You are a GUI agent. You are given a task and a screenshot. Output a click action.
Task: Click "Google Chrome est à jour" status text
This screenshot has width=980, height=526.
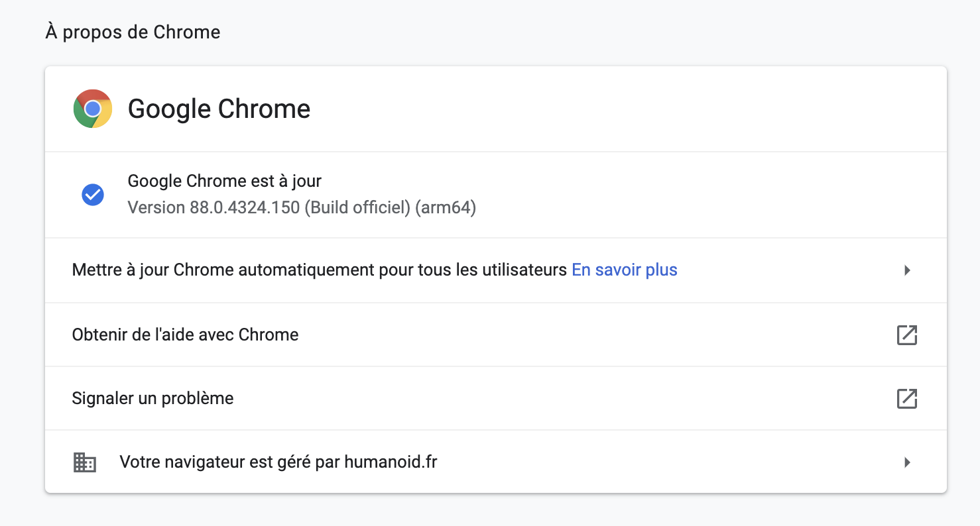[x=224, y=181]
